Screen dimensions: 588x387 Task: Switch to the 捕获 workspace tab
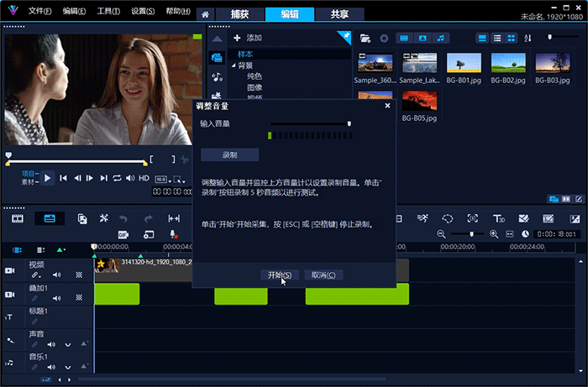point(239,14)
